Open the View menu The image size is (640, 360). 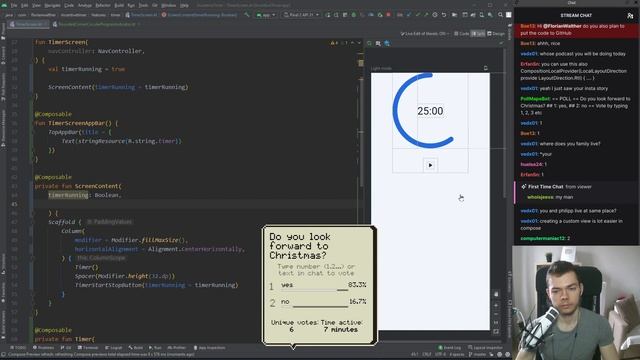point(36,5)
